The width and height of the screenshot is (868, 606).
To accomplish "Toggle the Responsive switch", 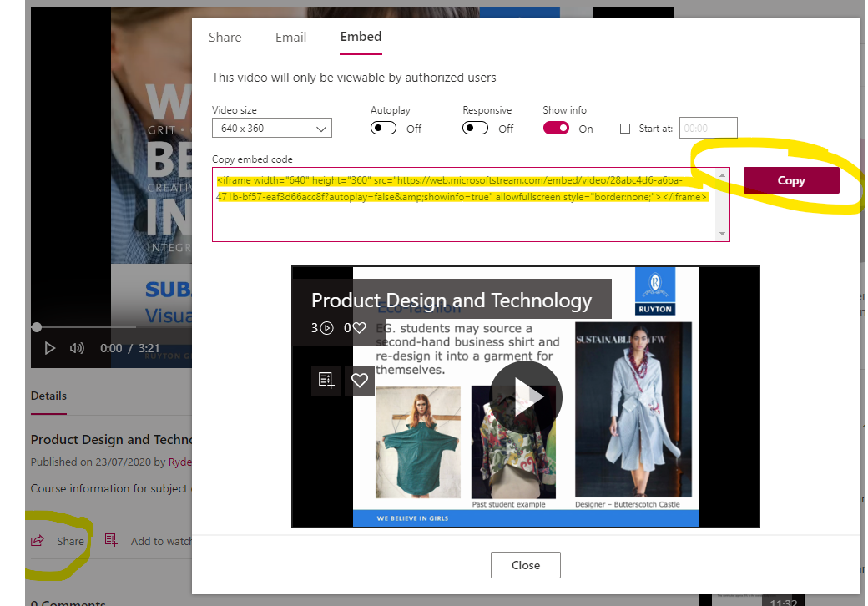I will tap(475, 129).
